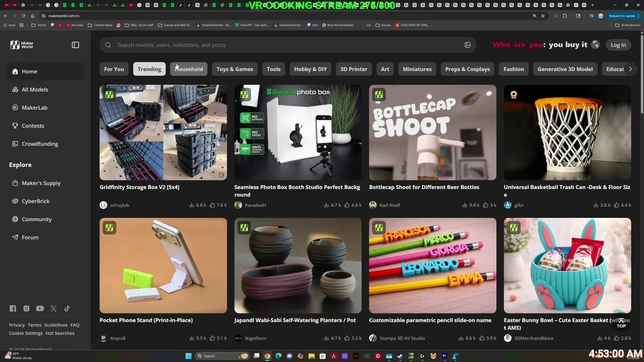Jump back to top with TOP button
The width and height of the screenshot is (644, 362).
(621, 323)
